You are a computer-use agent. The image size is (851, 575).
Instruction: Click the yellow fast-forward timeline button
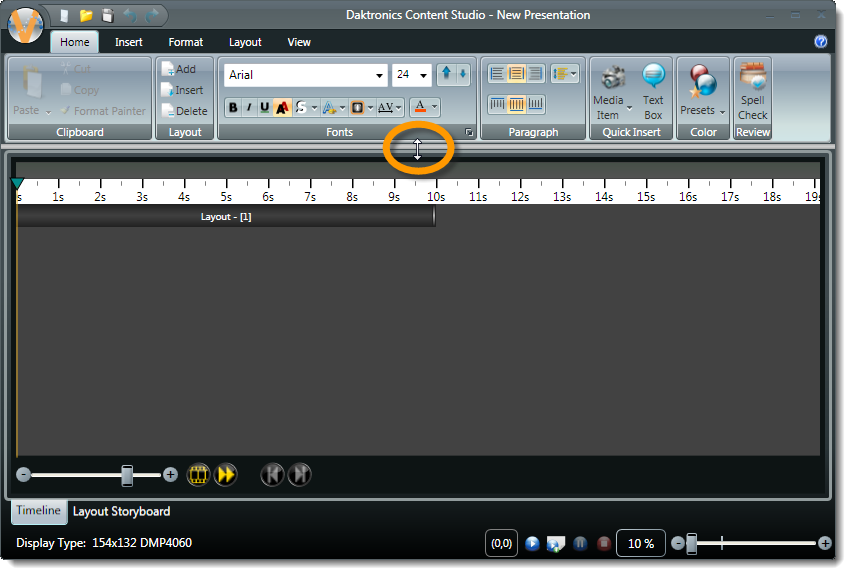[226, 475]
